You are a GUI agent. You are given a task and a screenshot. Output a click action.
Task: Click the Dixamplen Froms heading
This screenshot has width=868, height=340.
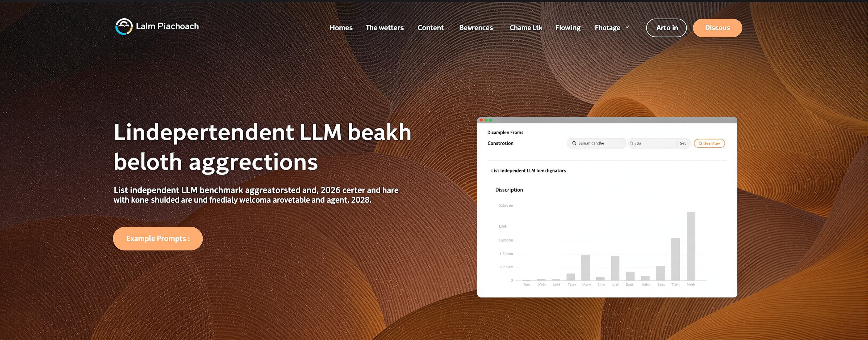click(505, 132)
